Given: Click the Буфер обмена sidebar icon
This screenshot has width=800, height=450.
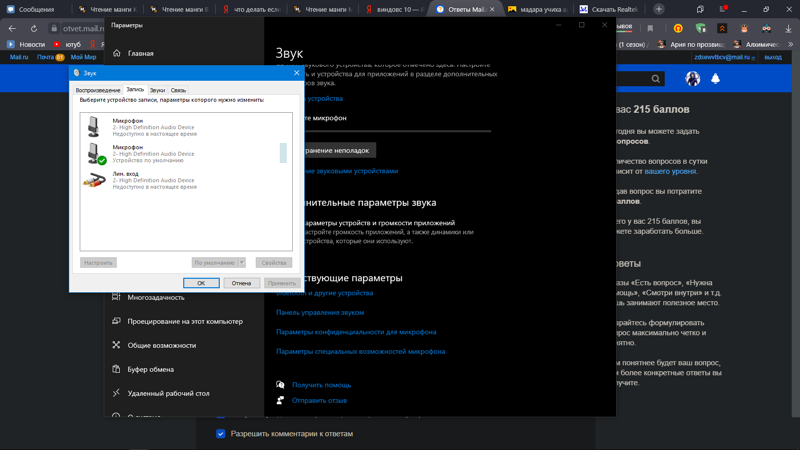Looking at the screenshot, I should [116, 369].
